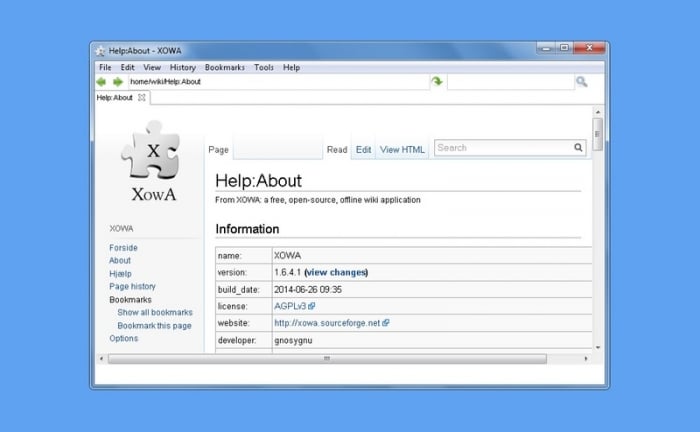Click the horizontal scrollbar left arrow
This screenshot has height=432, width=700.
point(101,359)
